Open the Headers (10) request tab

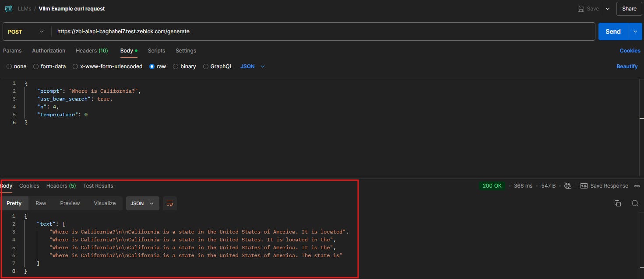92,51
